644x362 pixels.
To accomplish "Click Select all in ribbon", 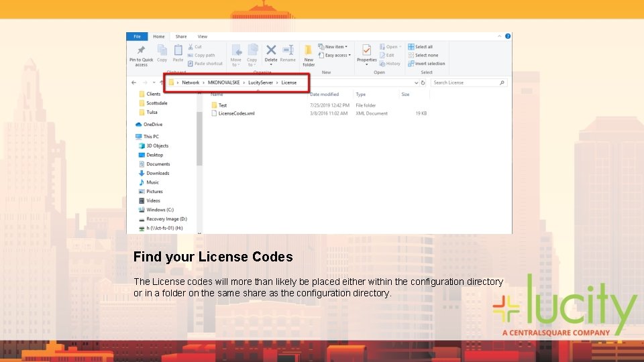I will point(420,47).
